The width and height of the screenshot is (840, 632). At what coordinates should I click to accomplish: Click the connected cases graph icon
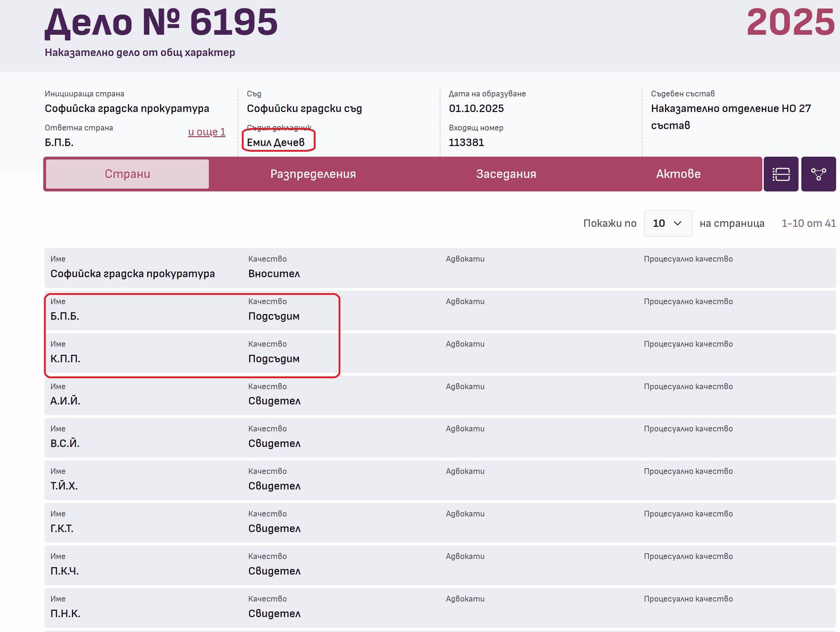818,174
